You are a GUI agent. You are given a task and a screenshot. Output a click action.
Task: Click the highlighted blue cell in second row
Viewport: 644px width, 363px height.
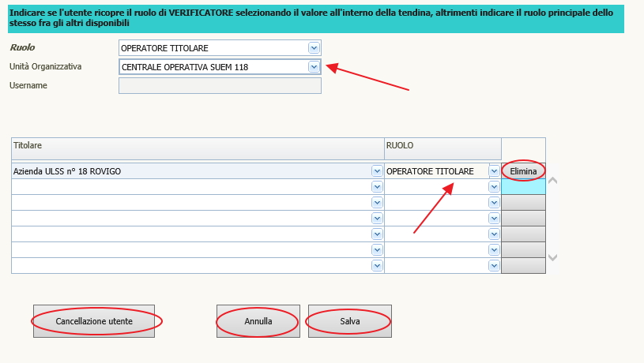coord(523,187)
